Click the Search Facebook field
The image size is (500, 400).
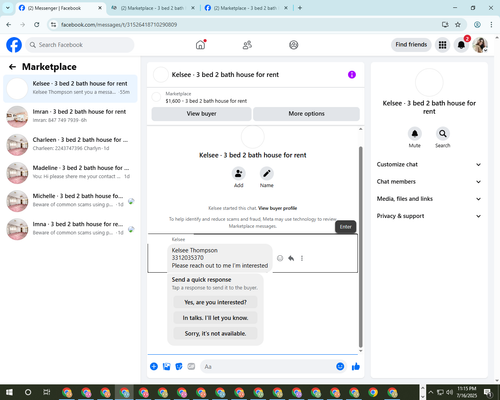tap(80, 45)
